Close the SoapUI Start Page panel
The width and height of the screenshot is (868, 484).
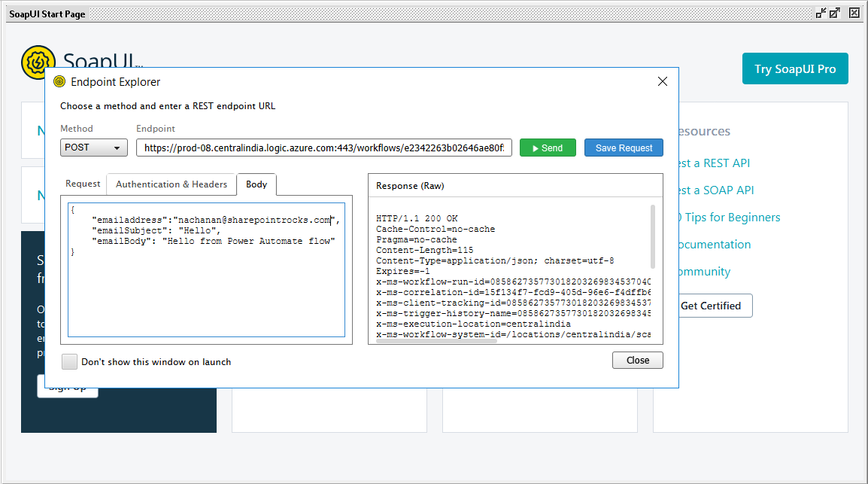pos(854,14)
